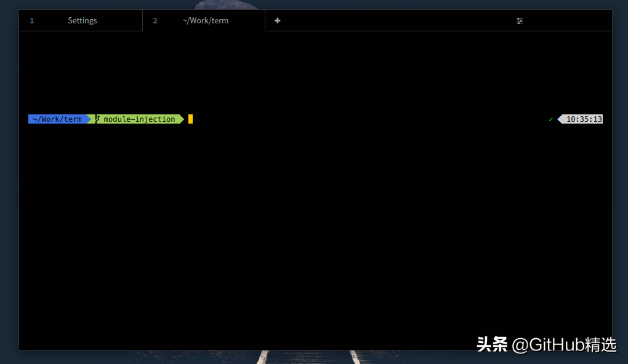Screen dimensions: 628x364
Task: Click the blue ~/Work/term prompt segment
Action: [57, 119]
